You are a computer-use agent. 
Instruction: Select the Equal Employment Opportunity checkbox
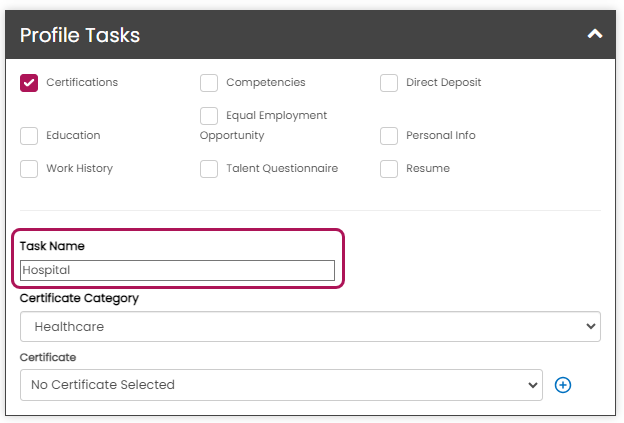coord(209,116)
